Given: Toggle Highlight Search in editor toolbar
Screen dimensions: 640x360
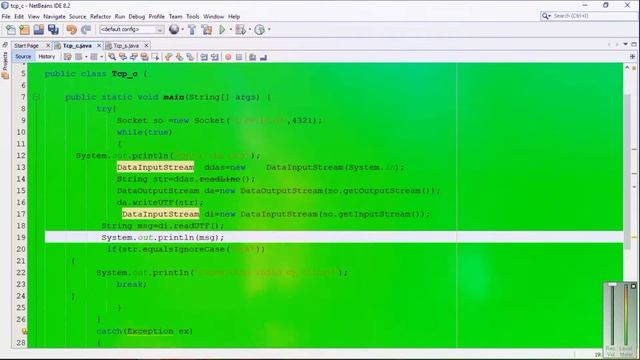Looking at the screenshot, I should (144, 57).
